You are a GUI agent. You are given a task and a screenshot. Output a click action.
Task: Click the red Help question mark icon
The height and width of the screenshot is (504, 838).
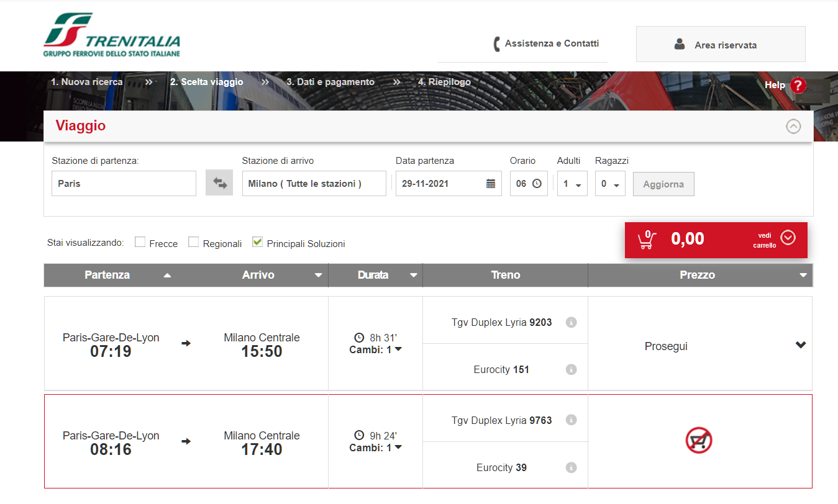pyautogui.click(x=798, y=86)
